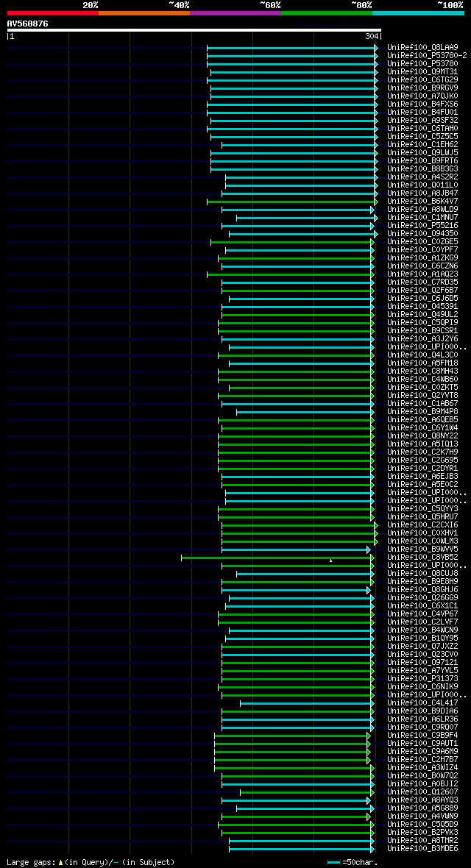The image size is (471, 868).
Task: Click the purple ~60% identity legend segment
Action: pos(235,13)
